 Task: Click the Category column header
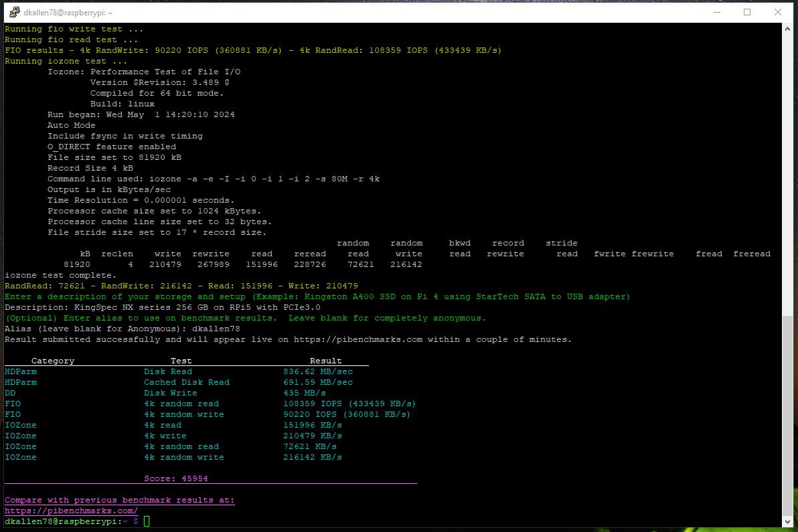53,361
